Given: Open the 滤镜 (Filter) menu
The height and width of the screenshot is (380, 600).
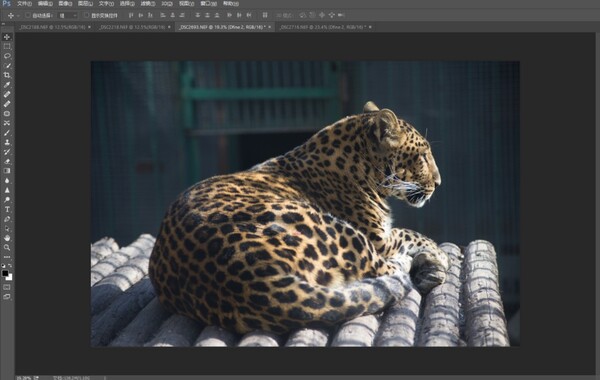Looking at the screenshot, I should (147, 3).
